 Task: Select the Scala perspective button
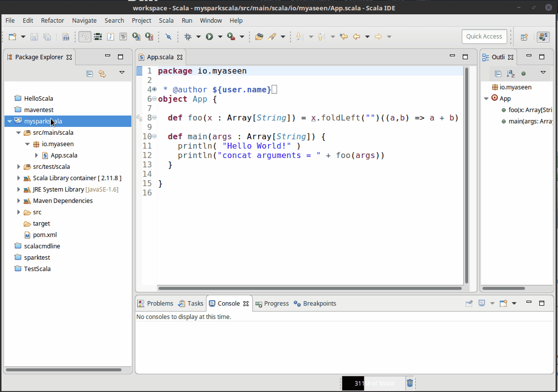543,37
